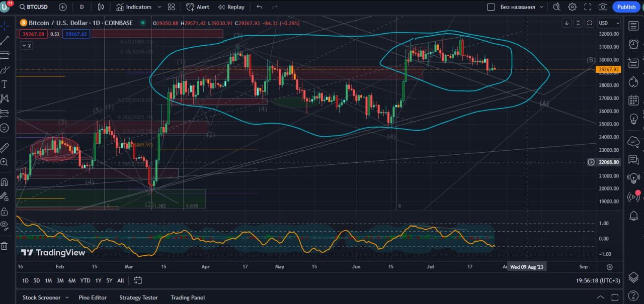
Task: Select the Text annotation tool
Action: click(x=5, y=84)
